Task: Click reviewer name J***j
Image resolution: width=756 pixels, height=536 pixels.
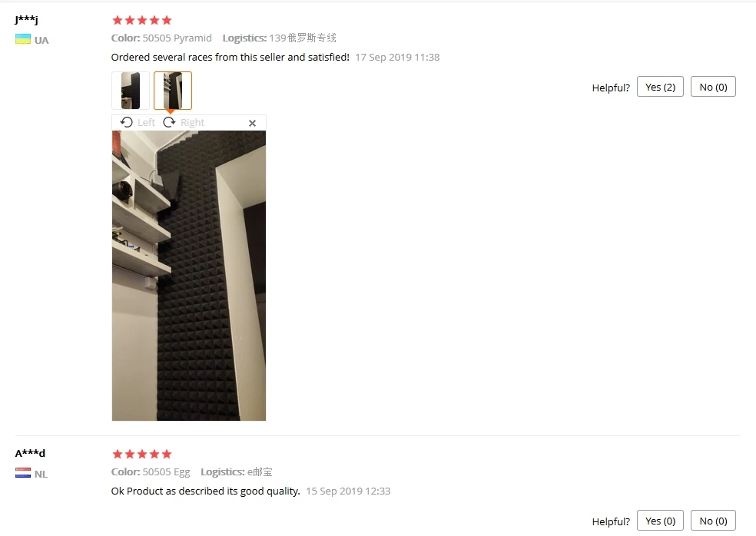Action: click(x=26, y=19)
